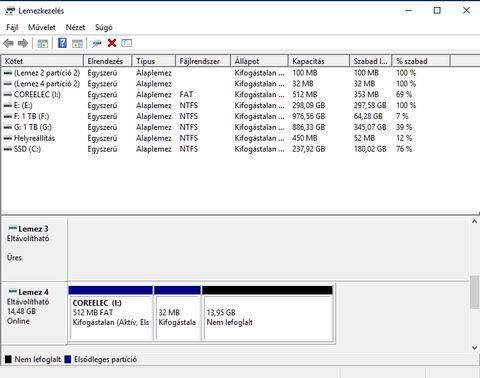Sort by the Állapot column header

[259, 61]
